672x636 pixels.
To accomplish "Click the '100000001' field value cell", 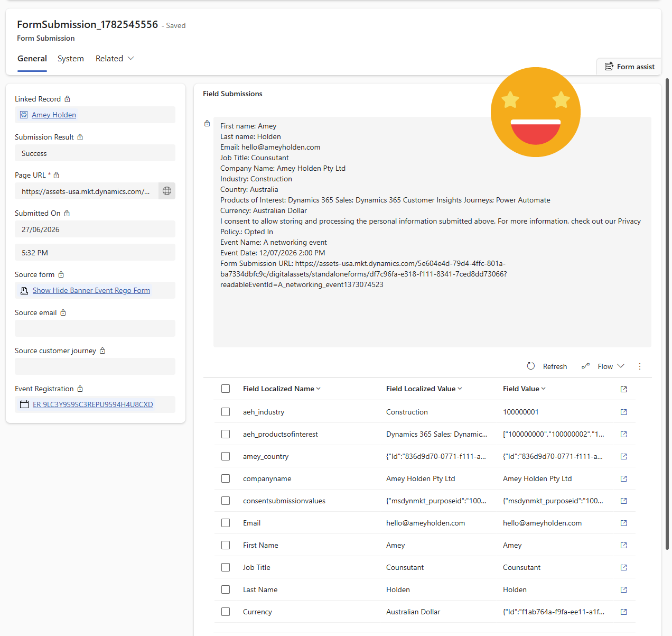I will click(x=521, y=412).
